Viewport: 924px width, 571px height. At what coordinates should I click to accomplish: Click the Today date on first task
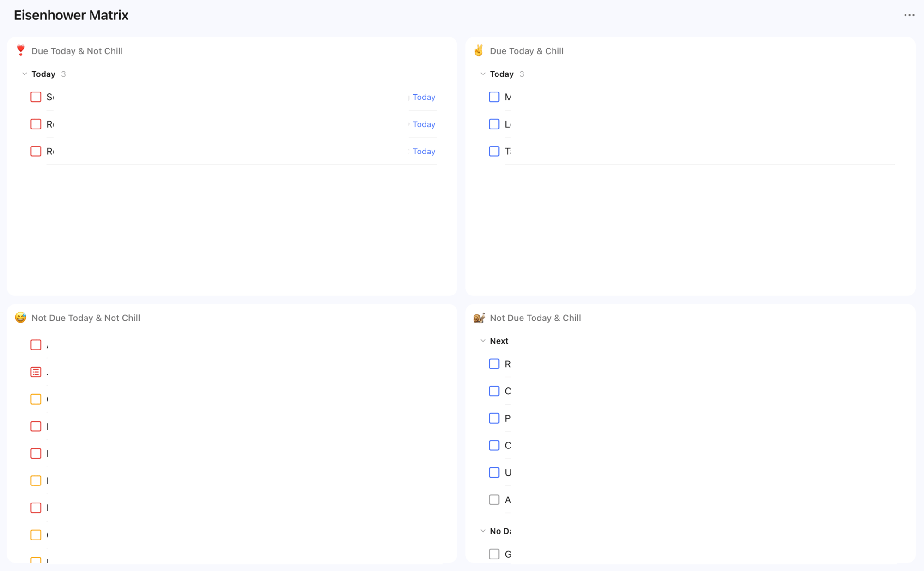point(424,97)
